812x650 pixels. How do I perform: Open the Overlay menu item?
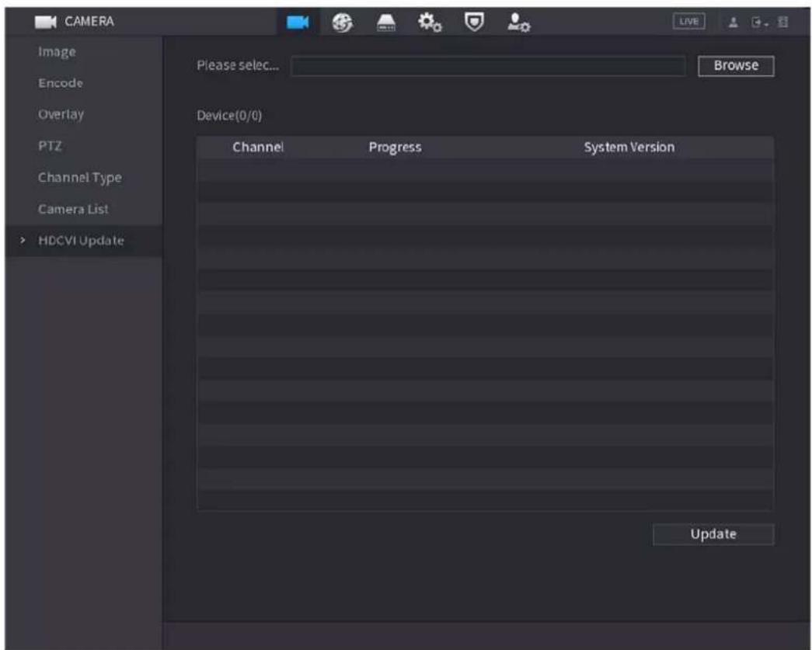61,114
